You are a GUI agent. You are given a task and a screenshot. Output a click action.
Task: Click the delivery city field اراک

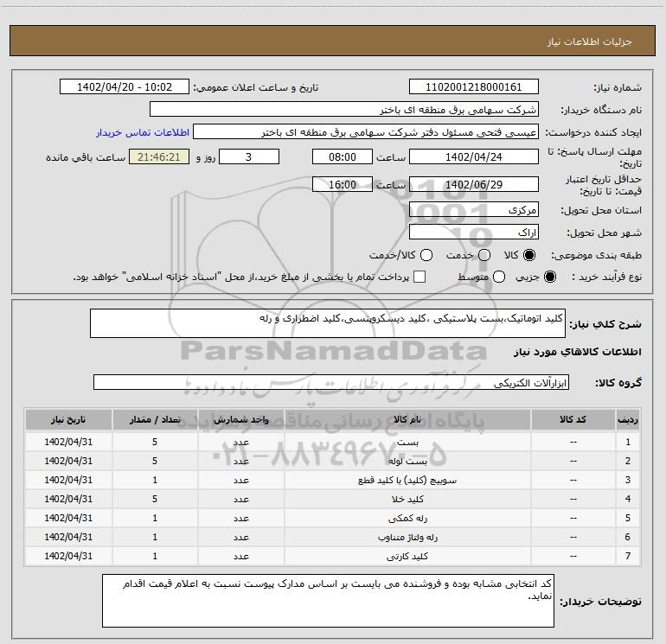coord(474,233)
